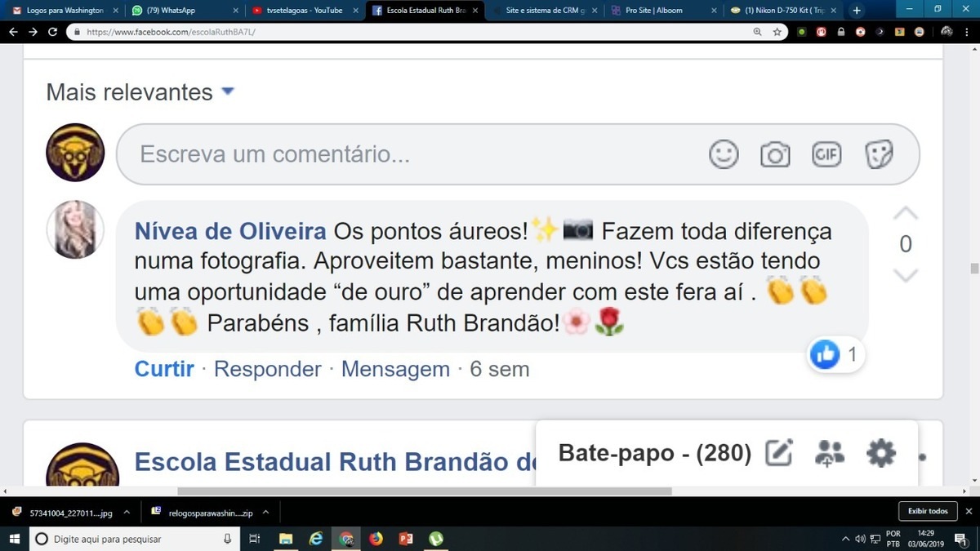Open options for 57341004 jpg download
The image size is (980, 551).
pyautogui.click(x=127, y=513)
